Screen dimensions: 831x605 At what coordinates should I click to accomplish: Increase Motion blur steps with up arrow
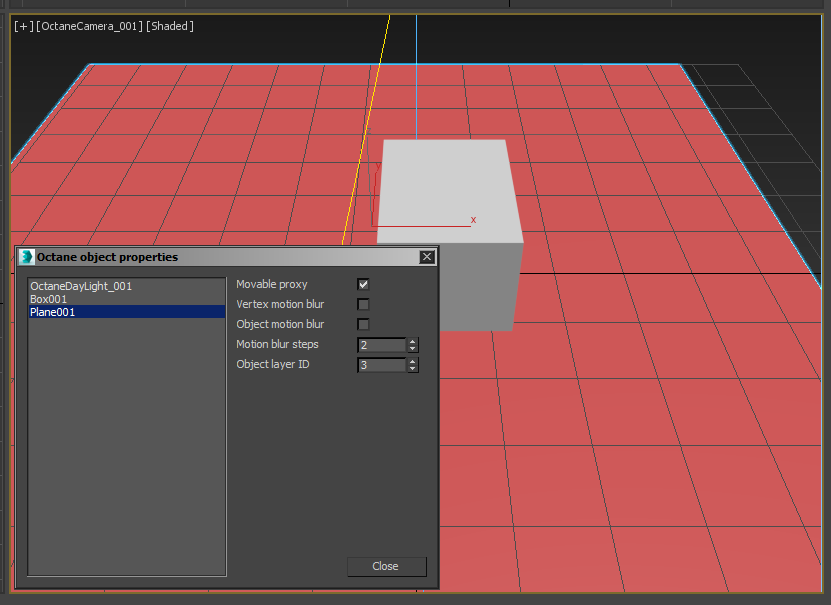pyautogui.click(x=413, y=342)
